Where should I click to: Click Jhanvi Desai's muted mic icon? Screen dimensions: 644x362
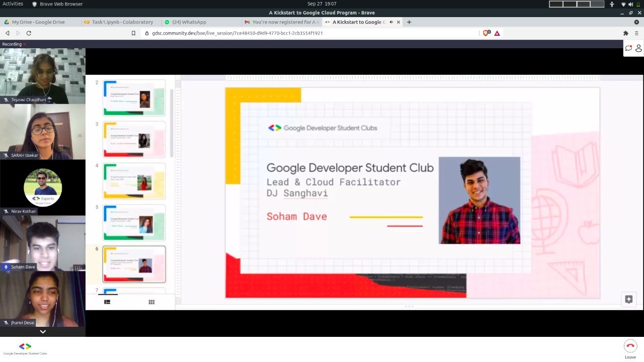pyautogui.click(x=6, y=323)
